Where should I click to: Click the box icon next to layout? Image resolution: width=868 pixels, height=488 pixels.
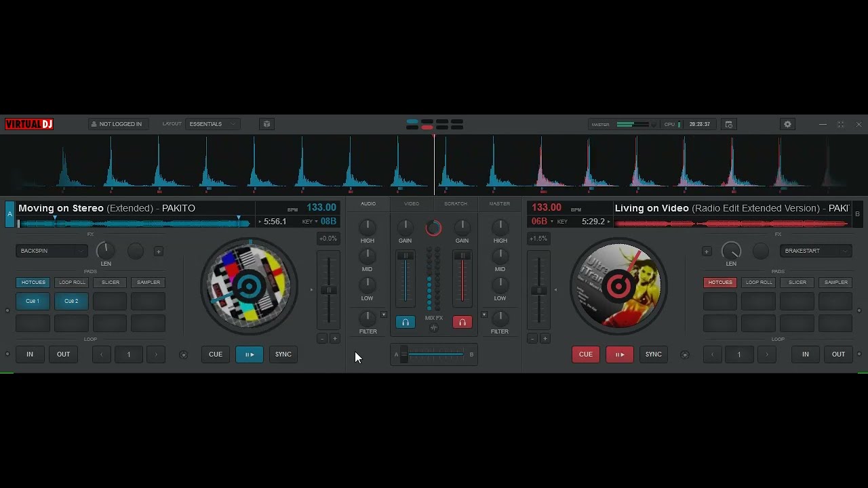267,124
